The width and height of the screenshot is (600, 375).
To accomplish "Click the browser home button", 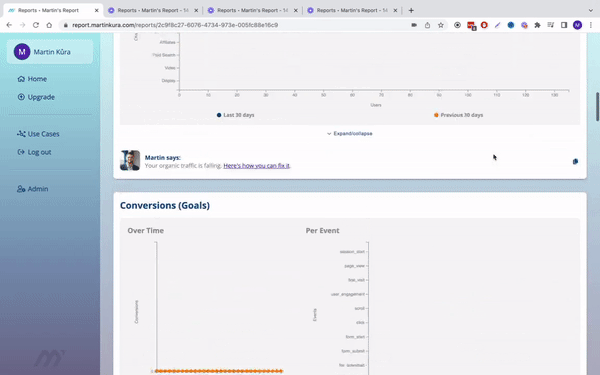I will tap(49, 25).
